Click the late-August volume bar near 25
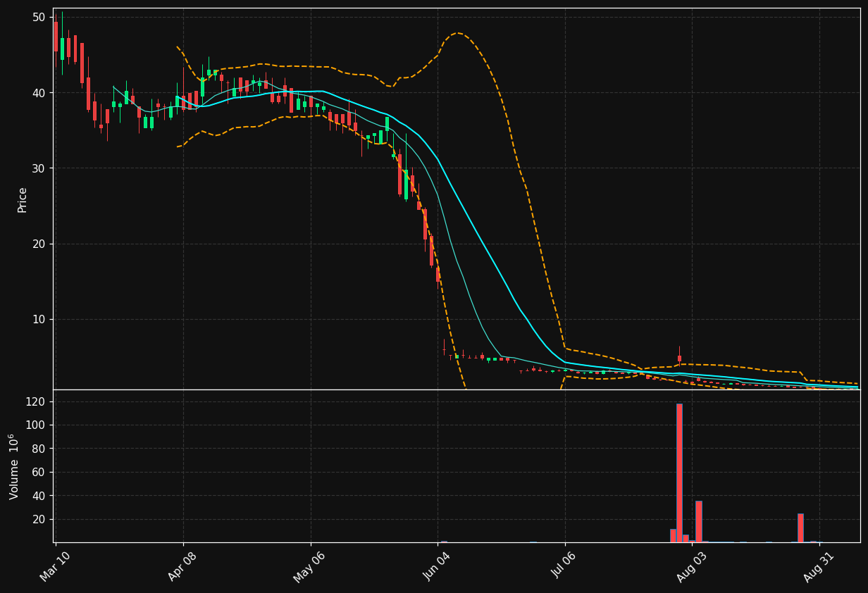This screenshot has height=593, width=868. (x=800, y=528)
